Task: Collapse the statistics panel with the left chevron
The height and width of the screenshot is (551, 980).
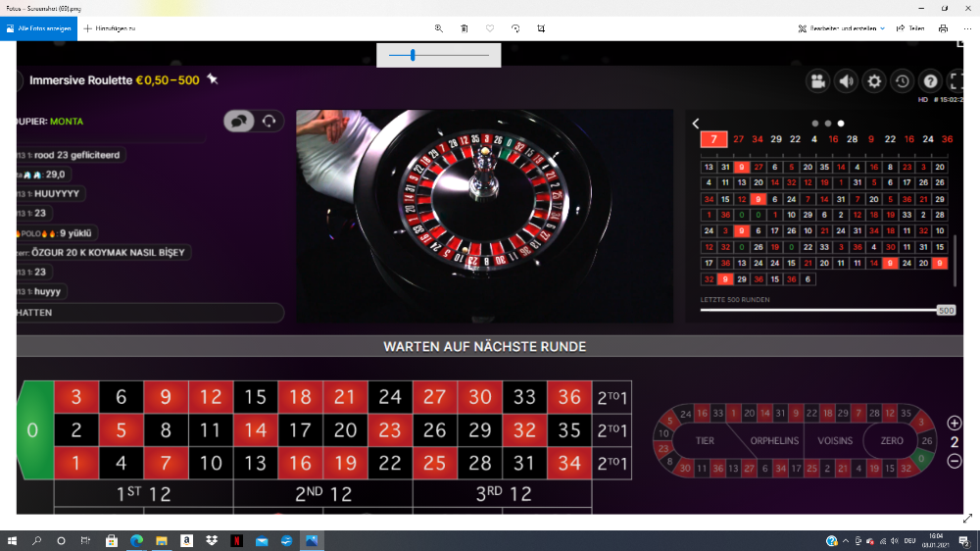Action: pos(696,124)
